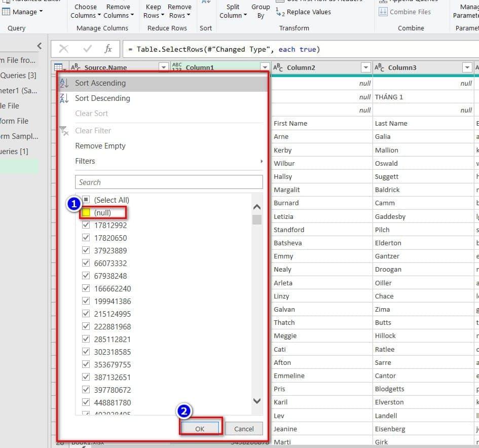Uncheck the 17812992 value checkbox
Image resolution: width=479 pixels, height=448 pixels.
point(86,226)
